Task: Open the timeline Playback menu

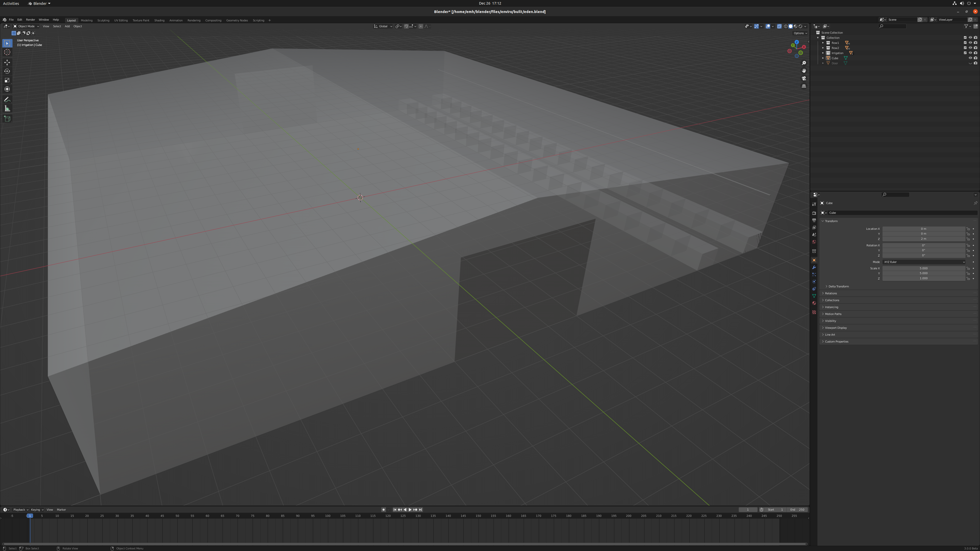Action: click(20, 510)
